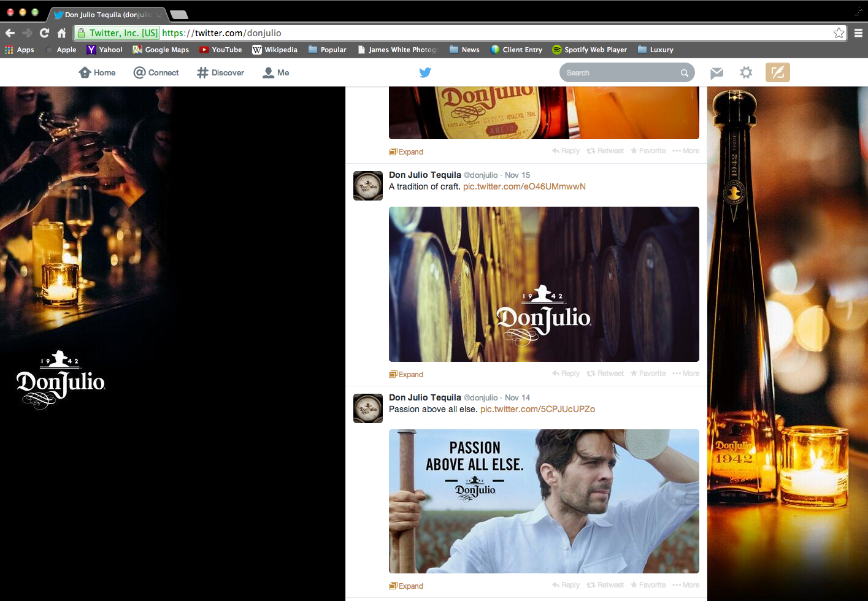This screenshot has height=601, width=868.
Task: Expand the 'Passion above all else' tweet
Action: [x=406, y=586]
